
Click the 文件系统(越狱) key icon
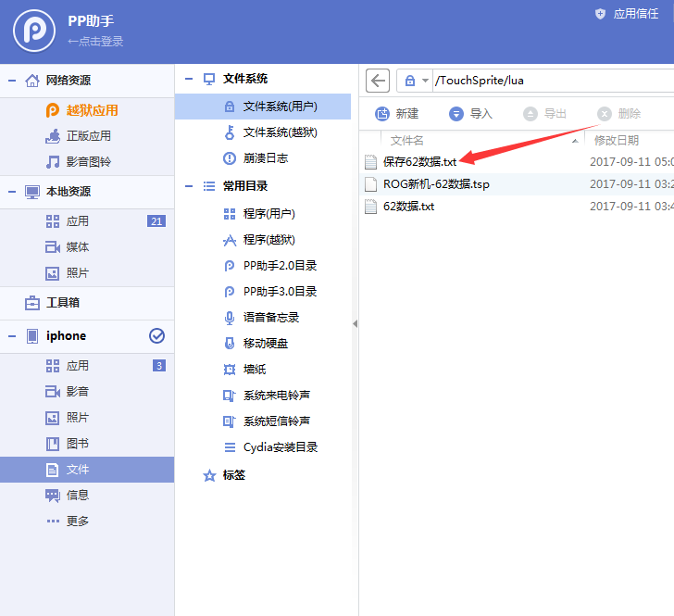click(x=230, y=132)
